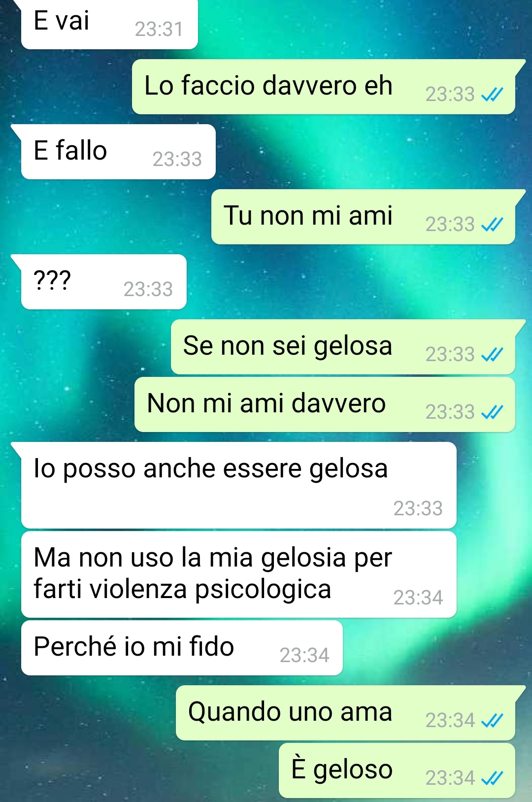Select the 'È geloso' message bubble
Screen dimensions: 532x802
(x=397, y=770)
